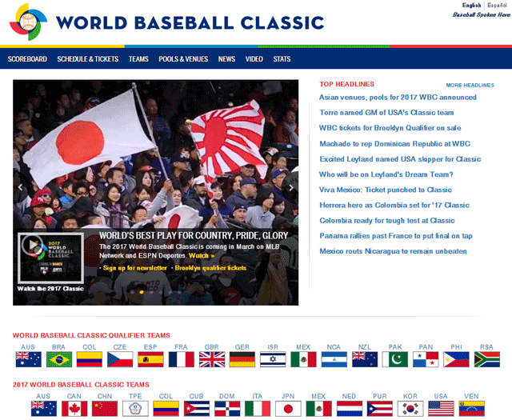Click the China flag under CHN
The image size is (512, 420).
tap(105, 409)
